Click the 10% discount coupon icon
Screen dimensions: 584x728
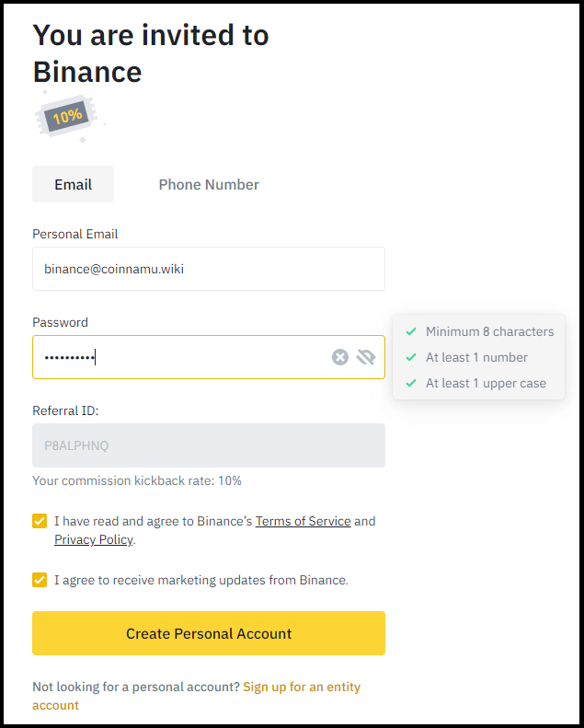68,116
